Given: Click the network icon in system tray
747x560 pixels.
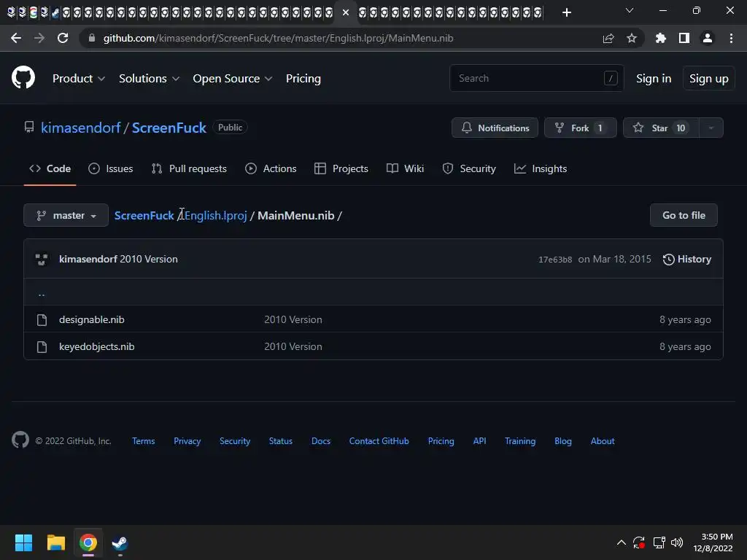Looking at the screenshot, I should point(659,542).
